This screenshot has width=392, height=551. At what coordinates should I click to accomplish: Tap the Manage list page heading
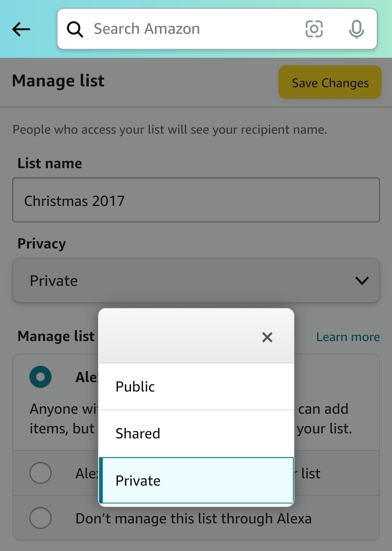tap(58, 81)
